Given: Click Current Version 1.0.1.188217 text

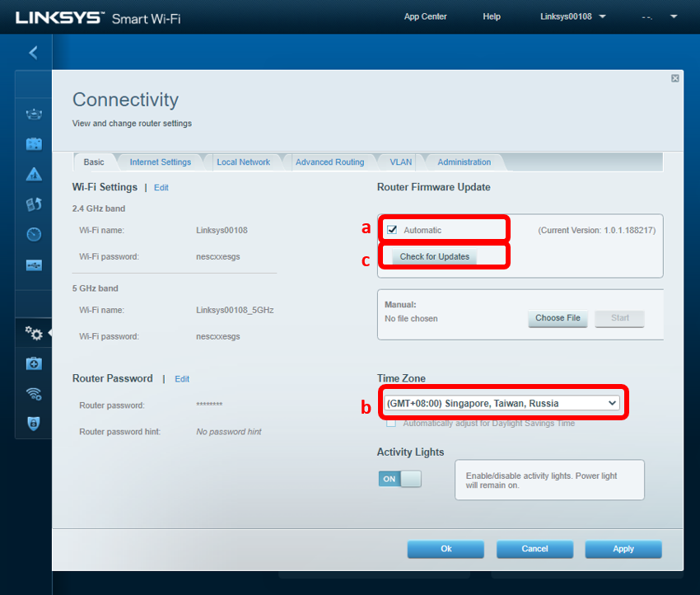Looking at the screenshot, I should tap(597, 230).
